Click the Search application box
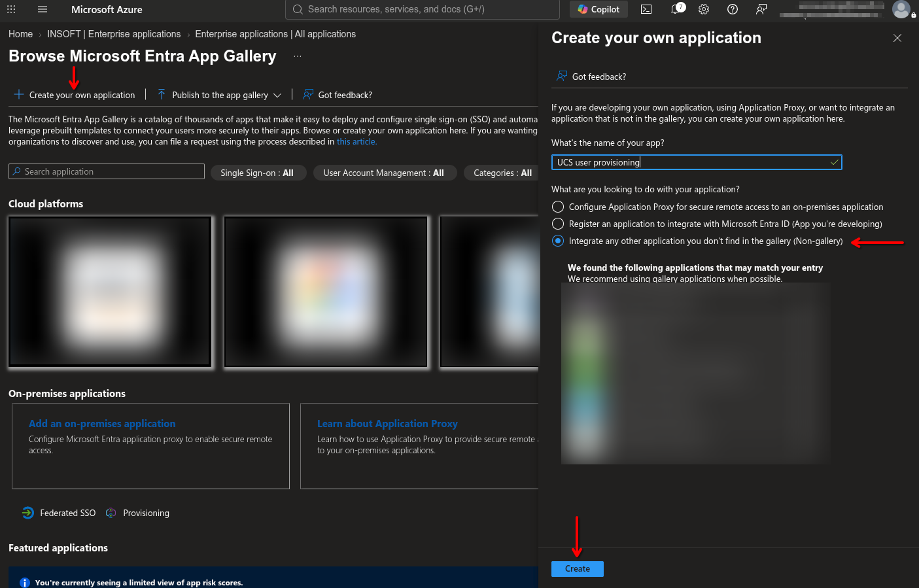 point(107,171)
